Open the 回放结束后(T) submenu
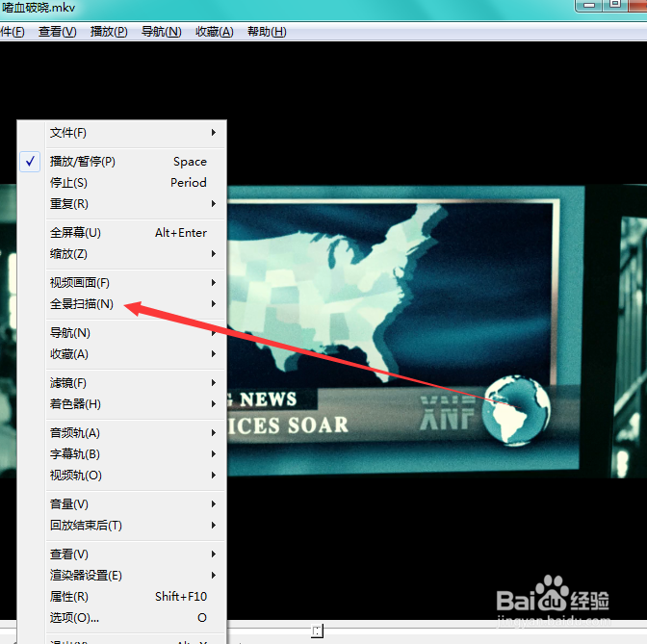 [x=135, y=526]
